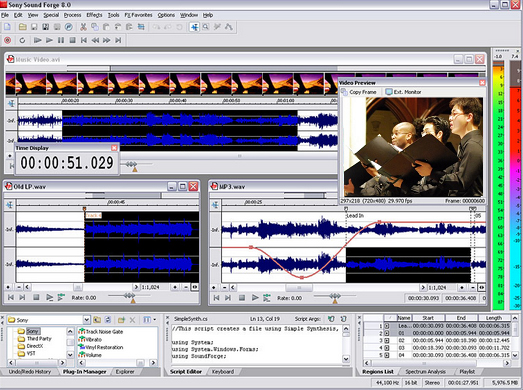Click the Copy icon in toolbar
This screenshot has width=523, height=390.
pos(95,27)
